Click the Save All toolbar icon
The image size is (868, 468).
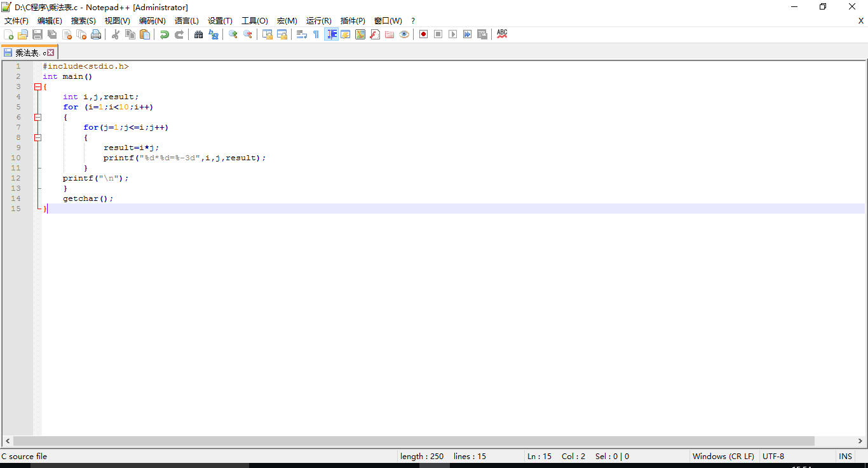coord(52,34)
